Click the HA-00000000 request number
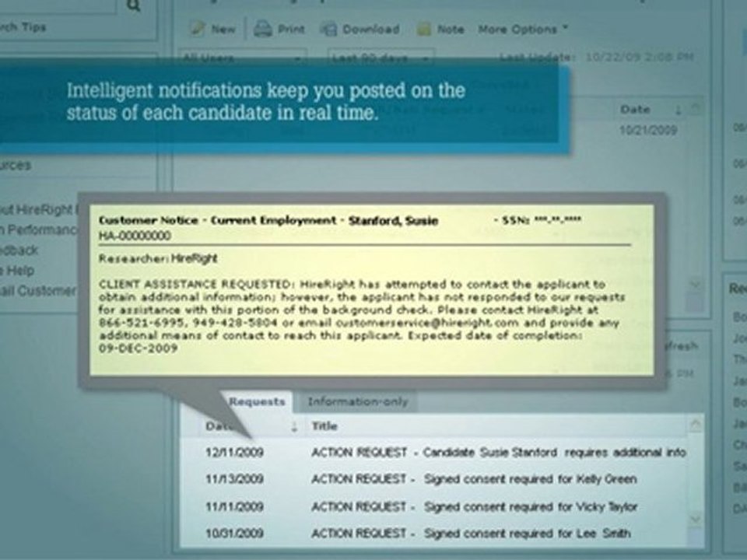This screenshot has width=747, height=560. pyautogui.click(x=135, y=236)
